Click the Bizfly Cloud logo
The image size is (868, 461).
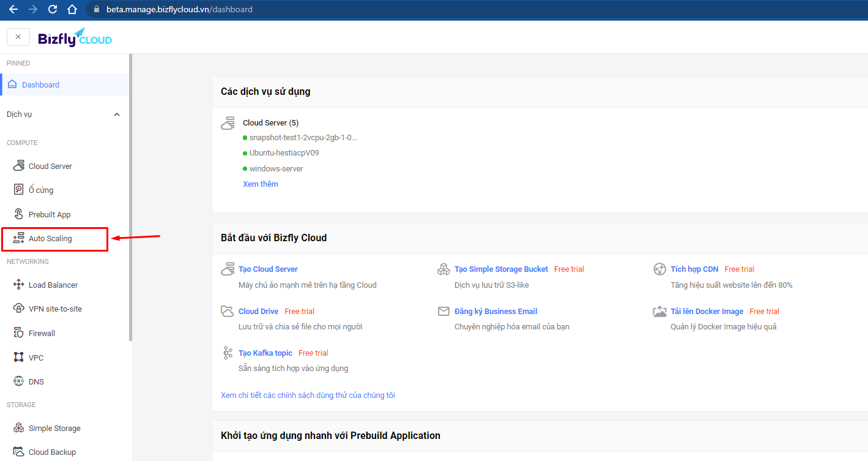pyautogui.click(x=75, y=38)
